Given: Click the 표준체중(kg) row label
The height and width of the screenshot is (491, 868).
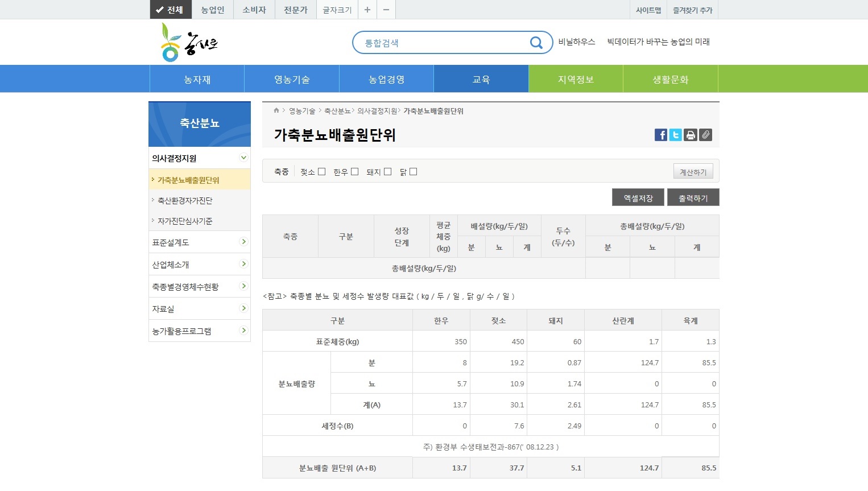Looking at the screenshot, I should pyautogui.click(x=337, y=341).
